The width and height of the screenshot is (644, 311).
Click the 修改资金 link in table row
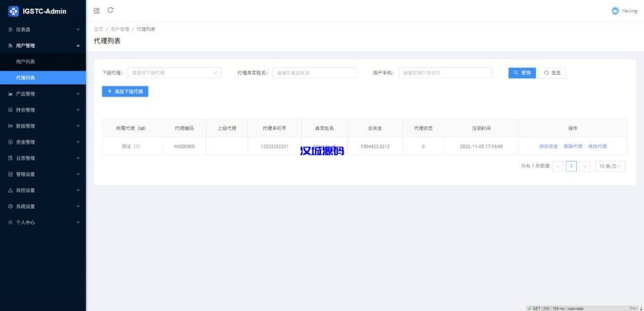coord(548,146)
